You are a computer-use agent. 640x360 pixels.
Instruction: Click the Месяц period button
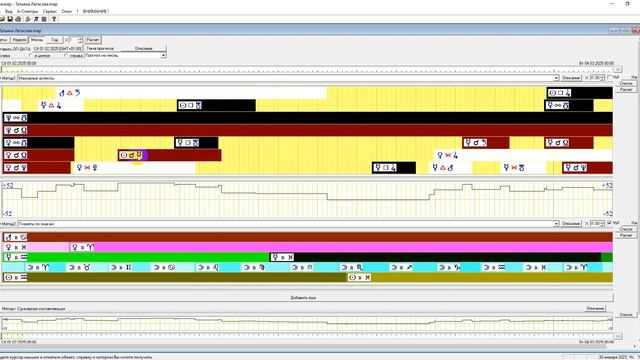(x=37, y=40)
